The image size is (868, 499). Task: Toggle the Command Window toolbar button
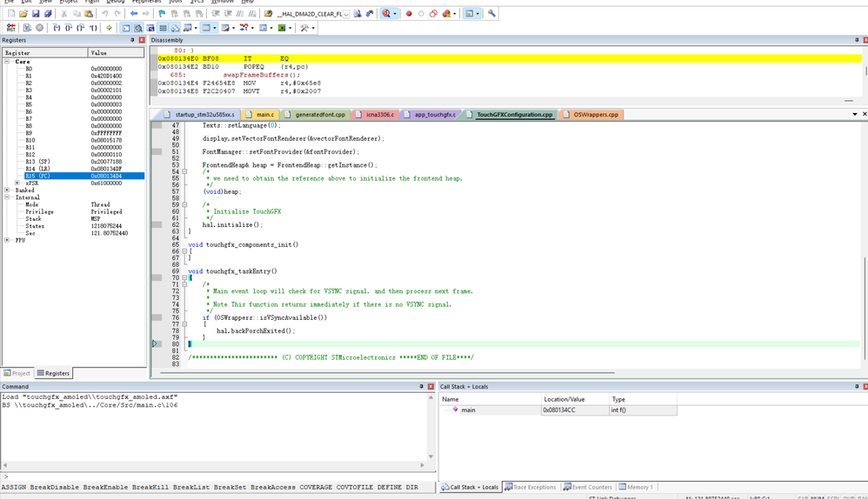(126, 28)
